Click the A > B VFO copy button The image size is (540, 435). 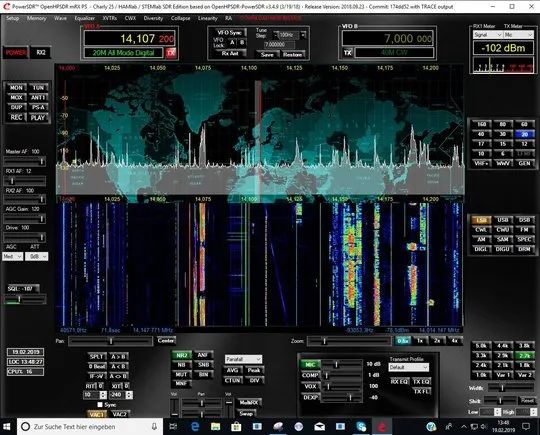coord(118,356)
